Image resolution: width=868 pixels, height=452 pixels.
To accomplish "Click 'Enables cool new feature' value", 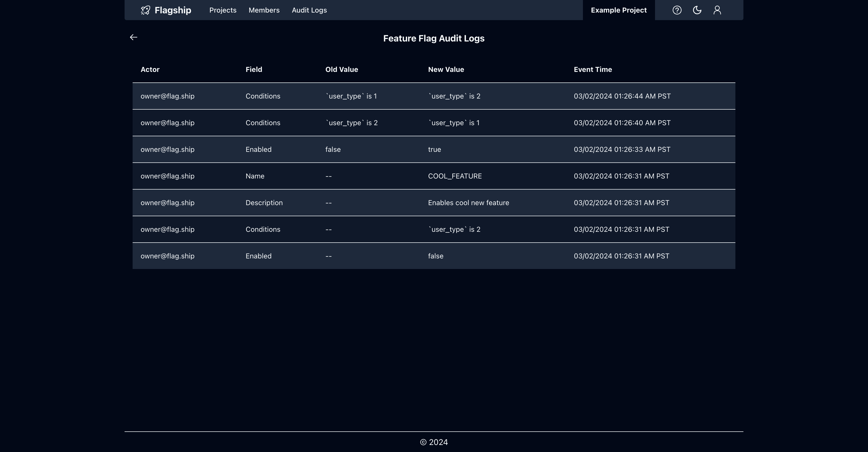I will (x=468, y=203).
